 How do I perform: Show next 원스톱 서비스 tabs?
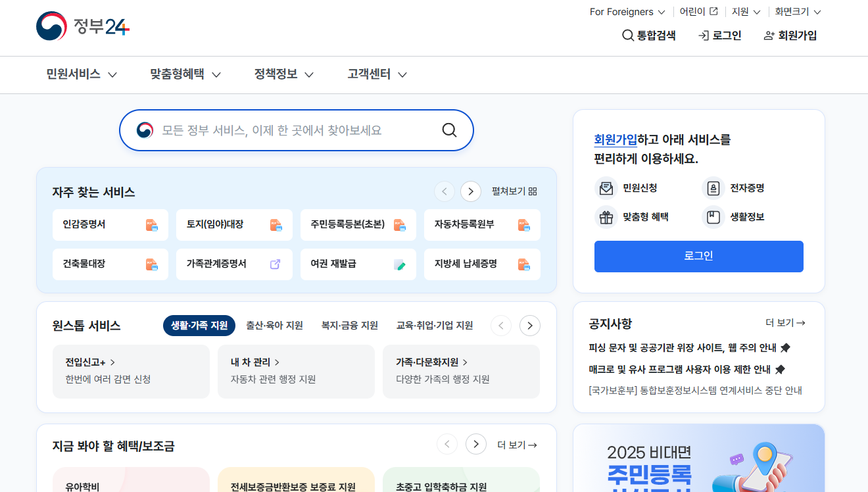[530, 326]
